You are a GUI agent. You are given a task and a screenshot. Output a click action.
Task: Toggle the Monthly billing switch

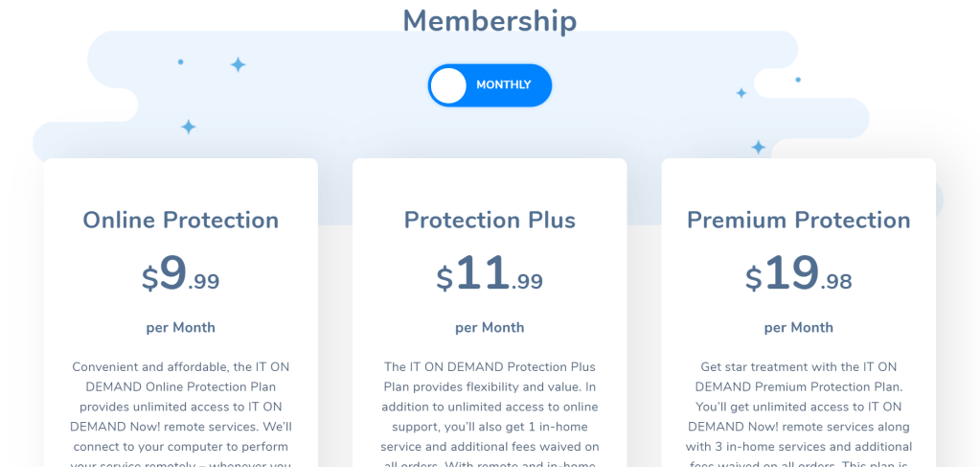pyautogui.click(x=490, y=85)
